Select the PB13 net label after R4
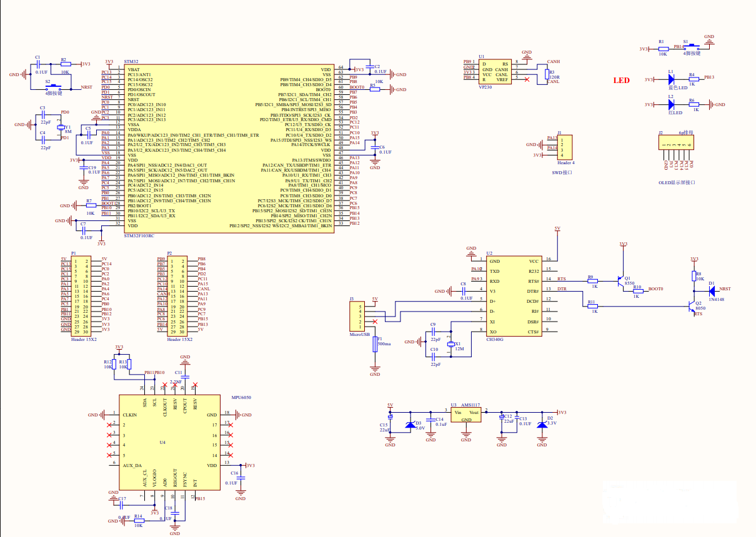This screenshot has height=537, width=756. click(x=709, y=77)
